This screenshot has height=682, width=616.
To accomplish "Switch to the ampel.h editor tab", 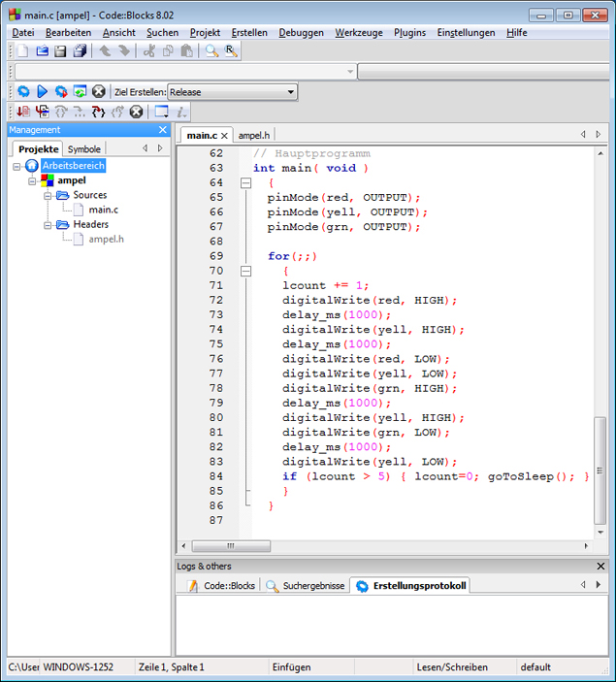I will coord(254,136).
